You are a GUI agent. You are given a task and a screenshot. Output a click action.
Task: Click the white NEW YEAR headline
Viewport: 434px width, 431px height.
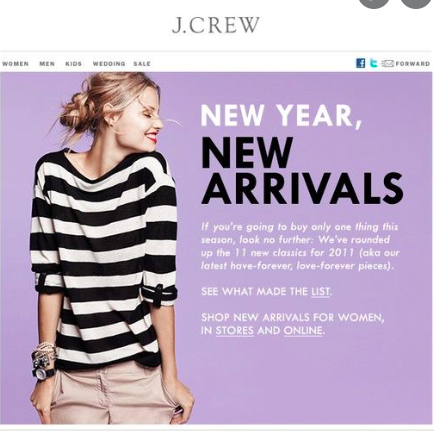pyautogui.click(x=282, y=115)
